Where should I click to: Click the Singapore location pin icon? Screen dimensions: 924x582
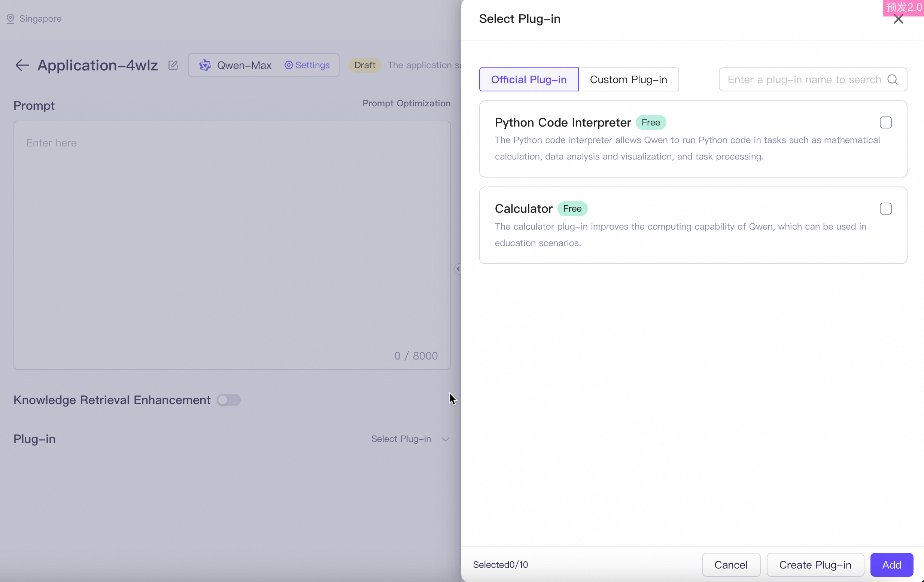point(10,18)
